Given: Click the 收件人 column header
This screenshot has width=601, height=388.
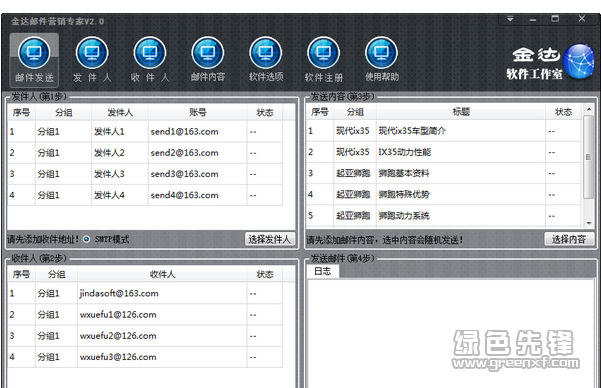Looking at the screenshot, I should coord(163,274).
